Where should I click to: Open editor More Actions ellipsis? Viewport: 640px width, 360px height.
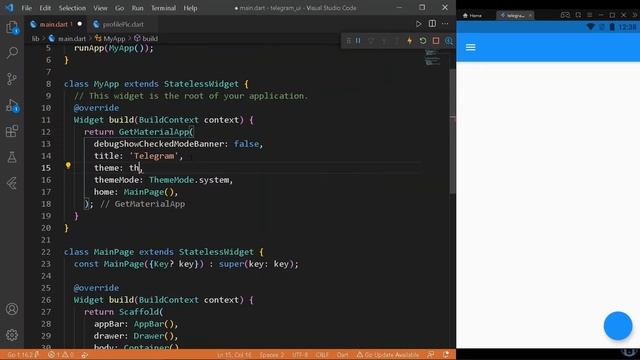point(445,24)
